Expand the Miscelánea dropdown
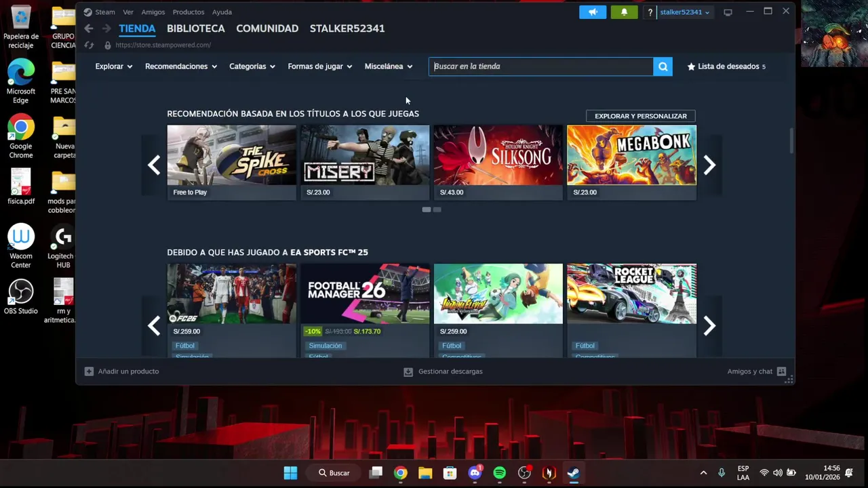 [389, 66]
